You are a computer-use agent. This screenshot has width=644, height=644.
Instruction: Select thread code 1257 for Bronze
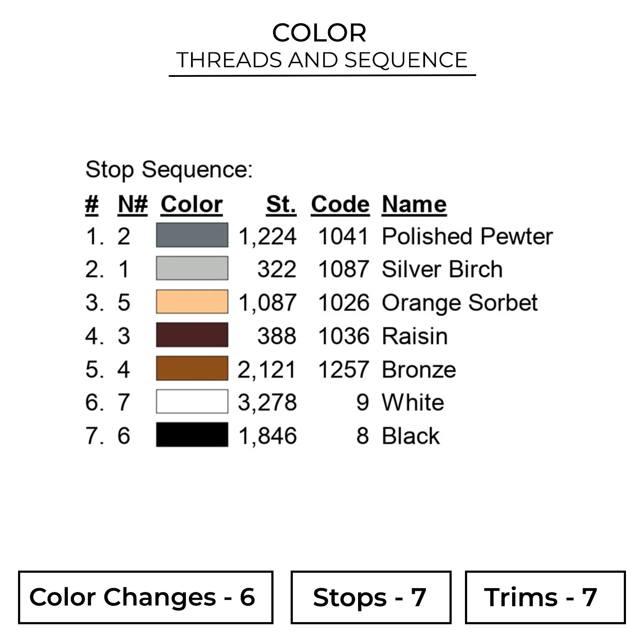343,369
